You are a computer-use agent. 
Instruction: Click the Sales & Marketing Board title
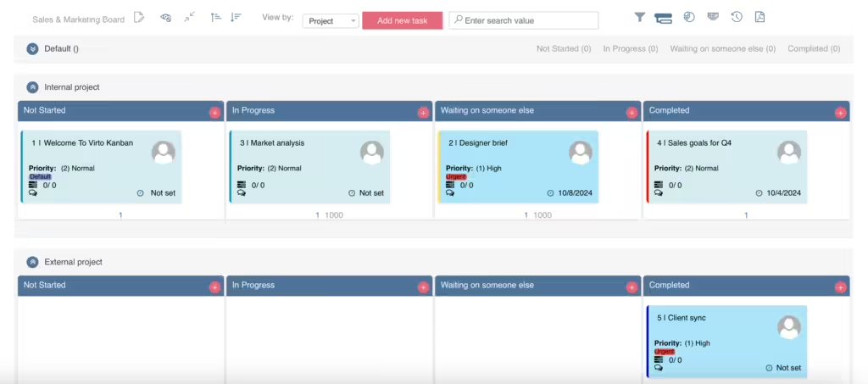[x=79, y=19]
